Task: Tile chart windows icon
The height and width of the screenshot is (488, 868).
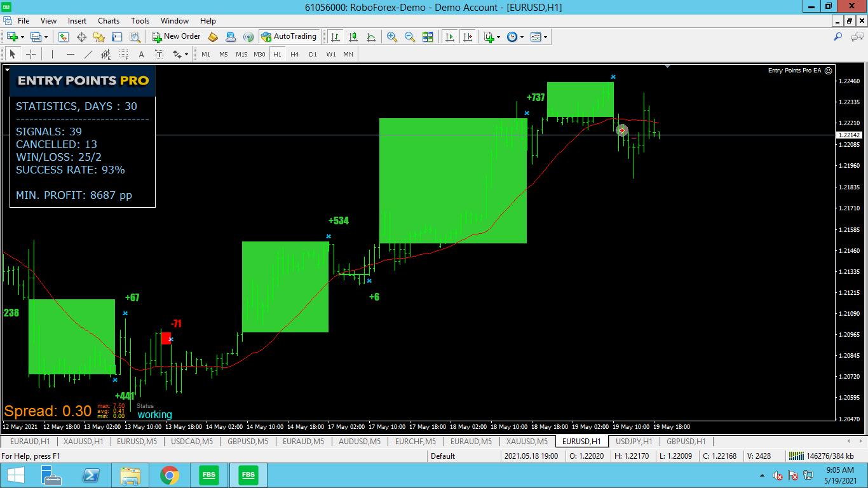Action: coord(428,37)
